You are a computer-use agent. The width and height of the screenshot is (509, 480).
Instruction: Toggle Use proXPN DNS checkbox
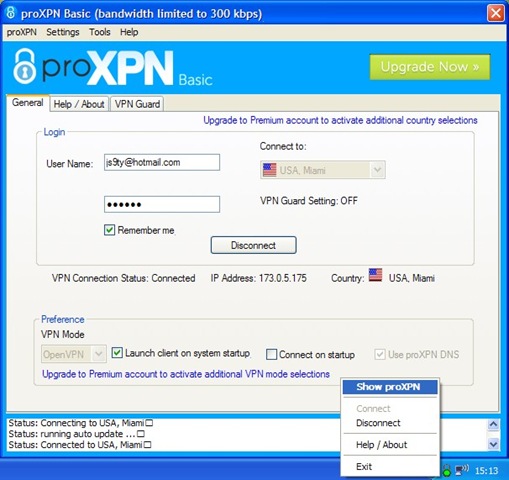380,354
